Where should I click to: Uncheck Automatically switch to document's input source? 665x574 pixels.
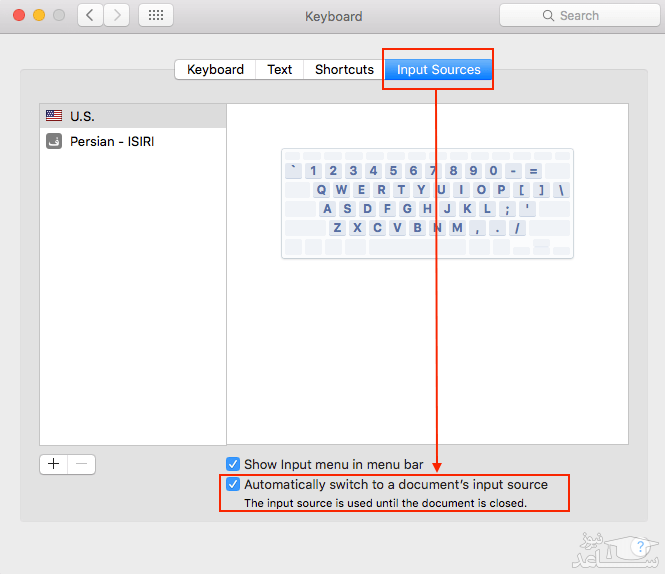(x=233, y=484)
